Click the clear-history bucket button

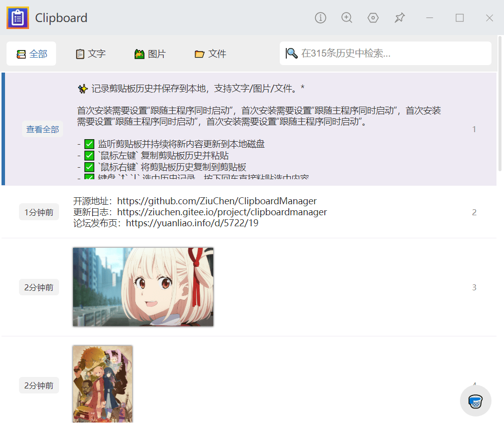coord(475,401)
